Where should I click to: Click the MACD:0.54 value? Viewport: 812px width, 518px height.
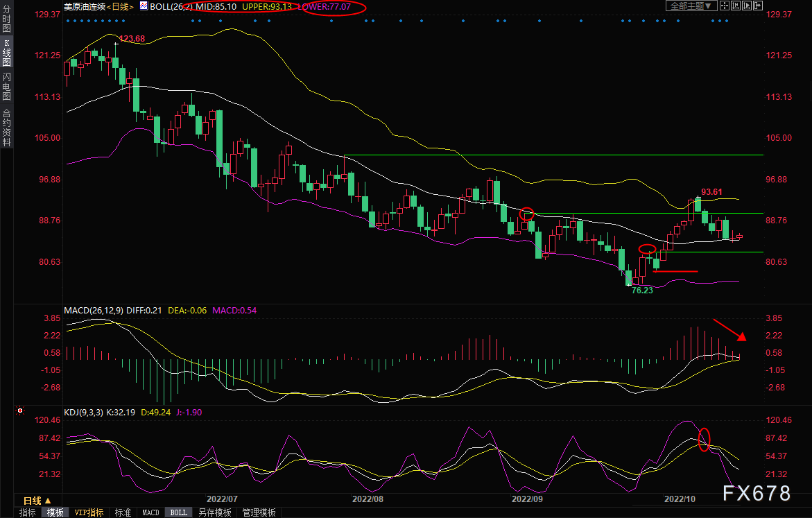234,310
